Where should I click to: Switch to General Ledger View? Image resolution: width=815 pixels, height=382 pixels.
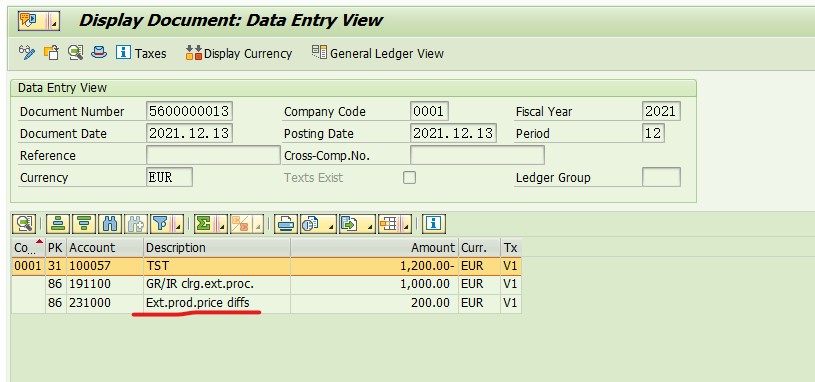point(377,53)
